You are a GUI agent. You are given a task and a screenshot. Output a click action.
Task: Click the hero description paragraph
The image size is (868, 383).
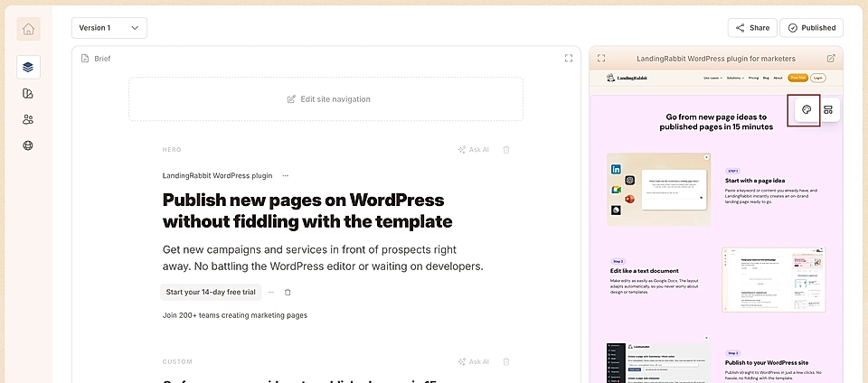coord(323,258)
